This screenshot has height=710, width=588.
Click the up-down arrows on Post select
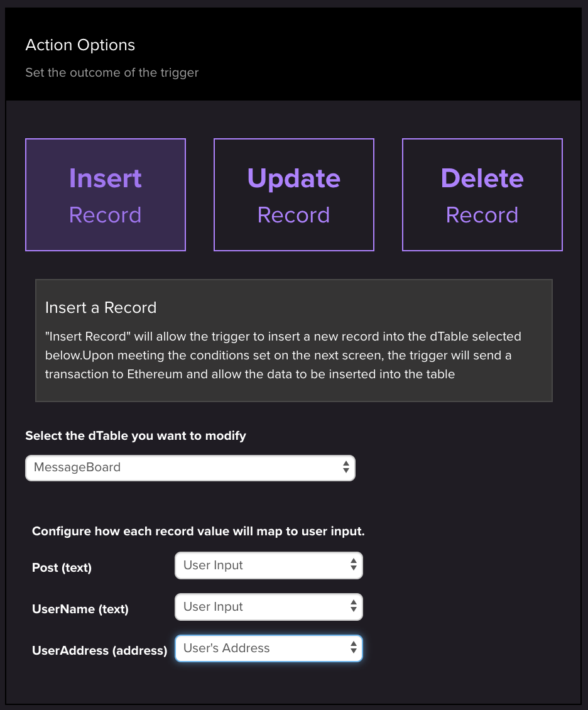coord(353,565)
